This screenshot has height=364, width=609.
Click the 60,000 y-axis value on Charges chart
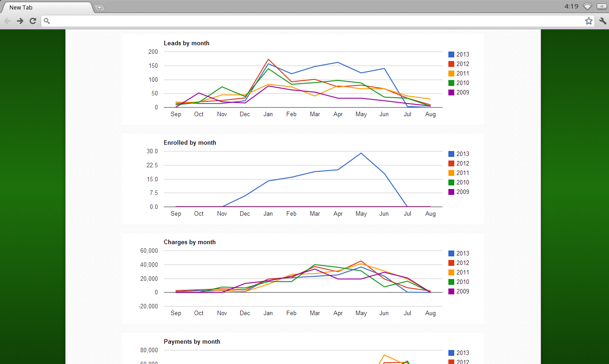149,251
